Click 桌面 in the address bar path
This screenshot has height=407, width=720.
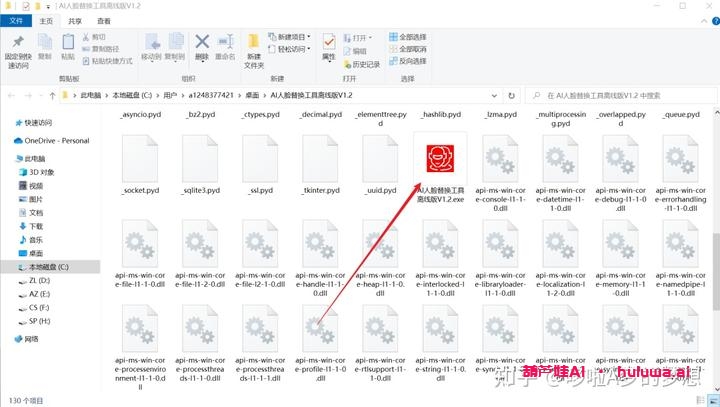point(252,95)
